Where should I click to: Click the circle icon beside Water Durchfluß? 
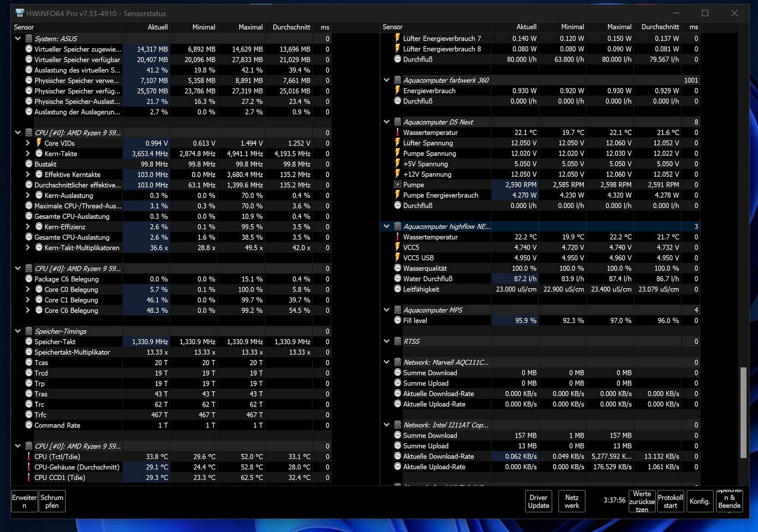[x=397, y=279]
